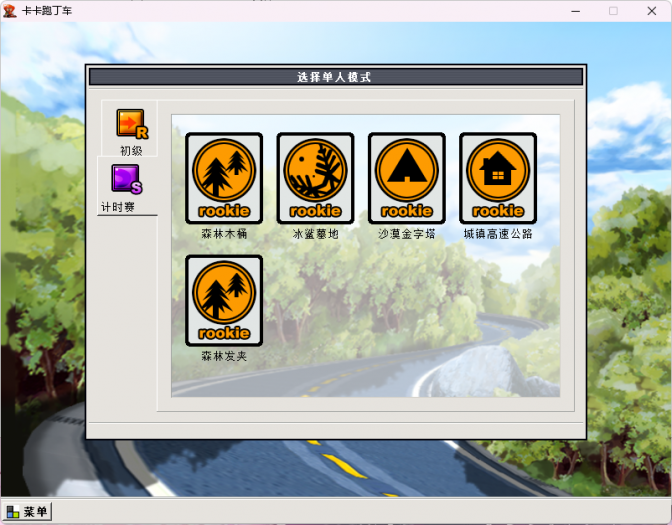Screen dimensions: 672x525
Task: Click the 森林发夹 track name label
Action: [x=223, y=356]
